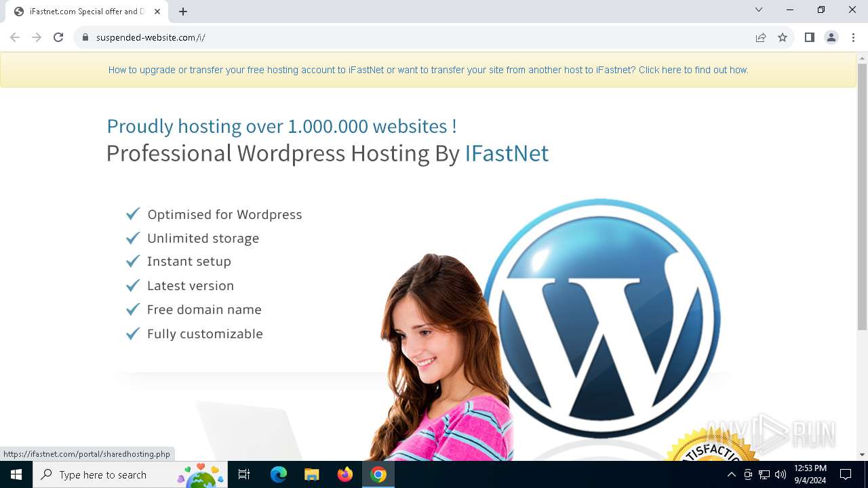This screenshot has height=488, width=868.
Task: Click the satisfaction guarantee seal
Action: click(712, 445)
